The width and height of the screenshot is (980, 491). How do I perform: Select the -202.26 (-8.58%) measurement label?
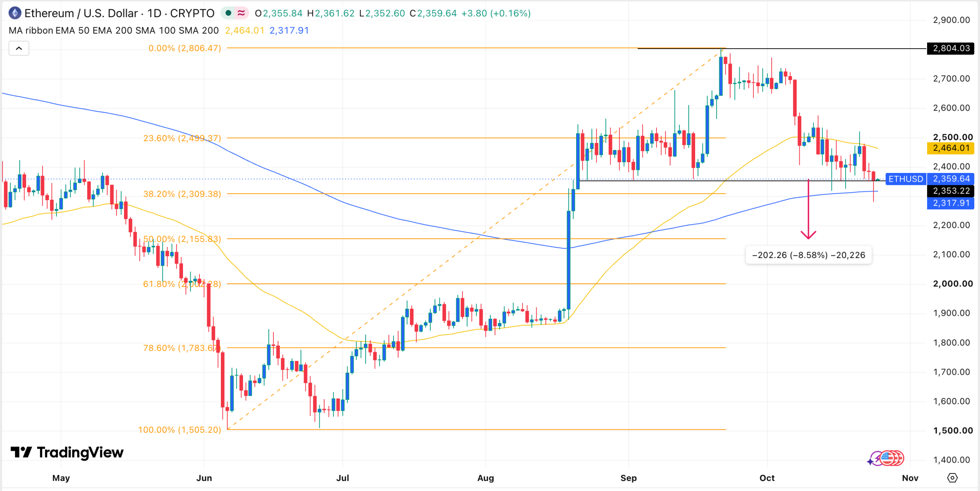808,255
